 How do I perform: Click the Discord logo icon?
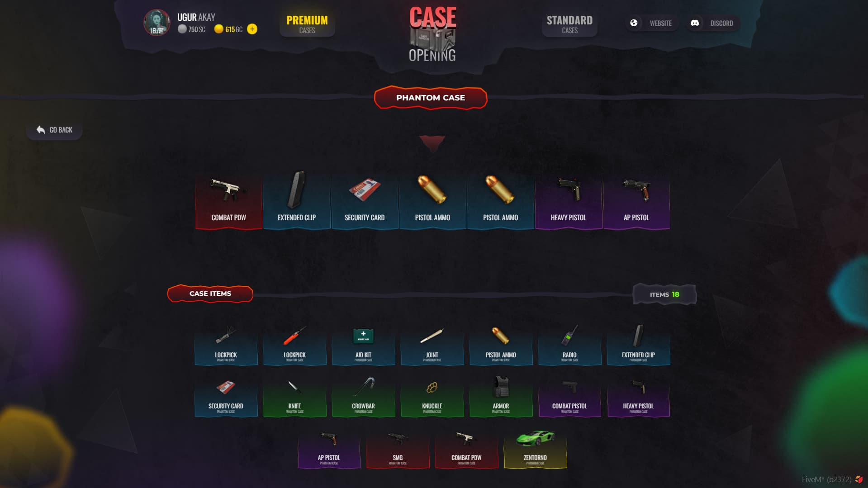695,23
